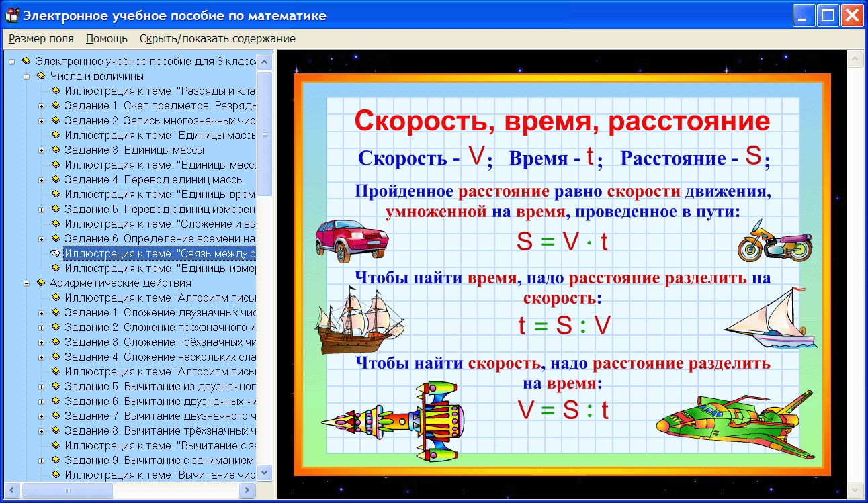This screenshot has height=503, width=868.
Task: Select 'Задание 4. Перевод единиц массы' row
Action: pyautogui.click(x=154, y=180)
